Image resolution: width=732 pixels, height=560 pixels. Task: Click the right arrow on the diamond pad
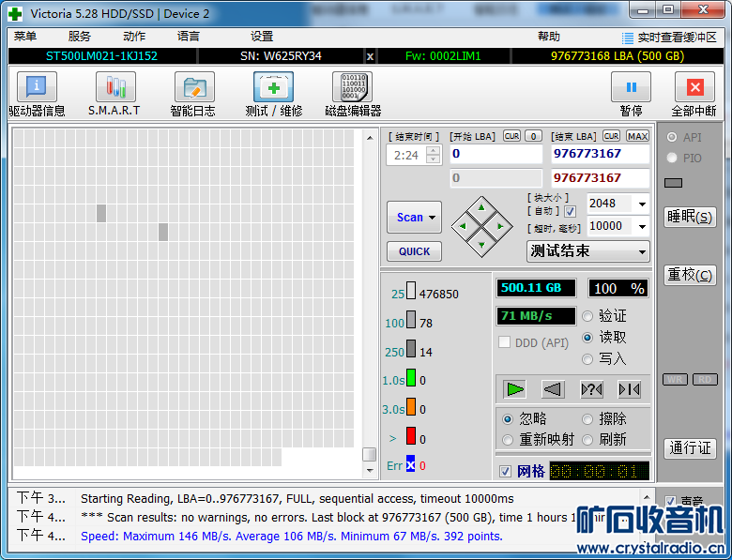[500, 226]
